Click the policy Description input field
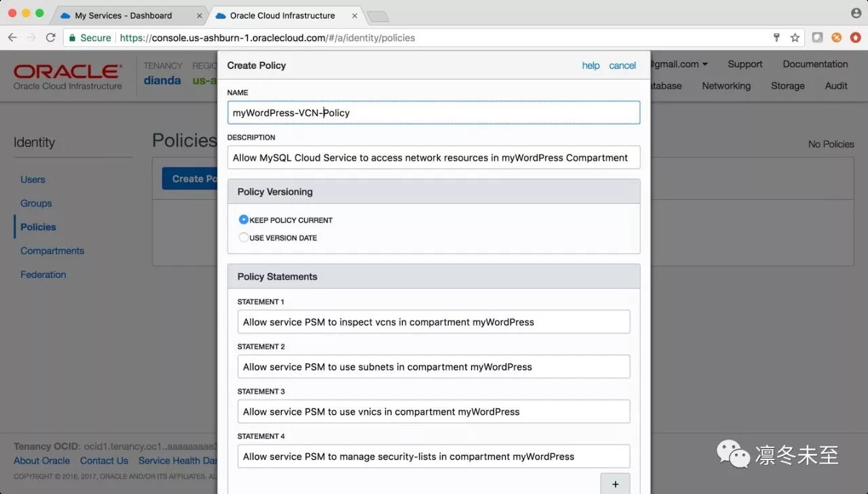 [x=433, y=157]
